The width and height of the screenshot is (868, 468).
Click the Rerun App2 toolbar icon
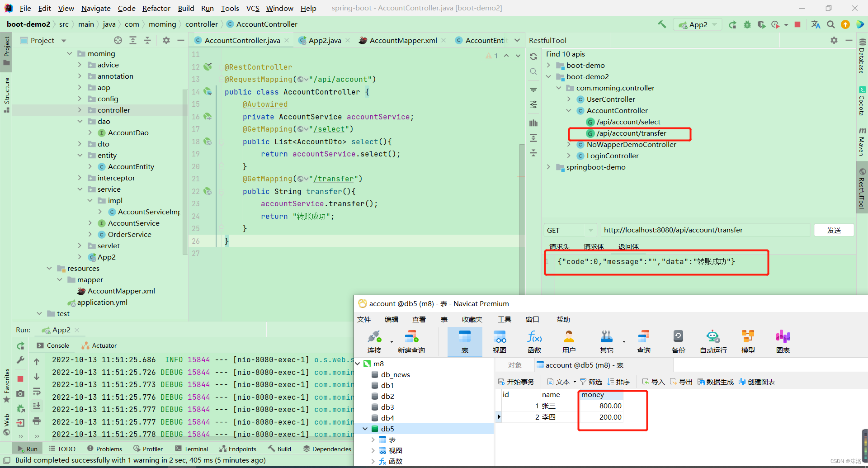pyautogui.click(x=732, y=24)
